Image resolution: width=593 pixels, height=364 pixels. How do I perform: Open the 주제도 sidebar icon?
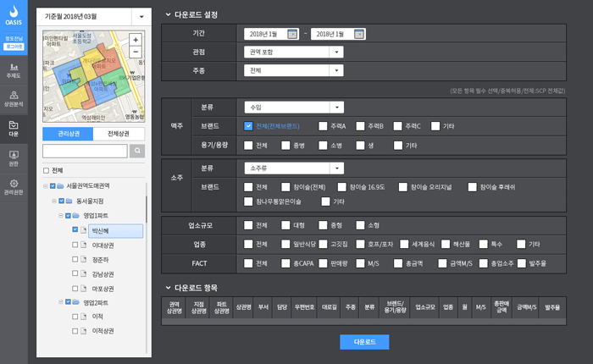[14, 69]
